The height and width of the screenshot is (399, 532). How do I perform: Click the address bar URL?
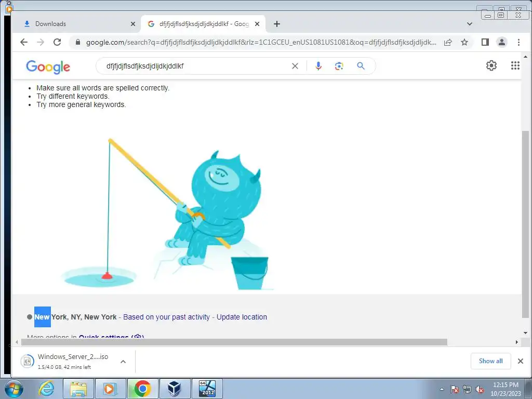coord(261,42)
